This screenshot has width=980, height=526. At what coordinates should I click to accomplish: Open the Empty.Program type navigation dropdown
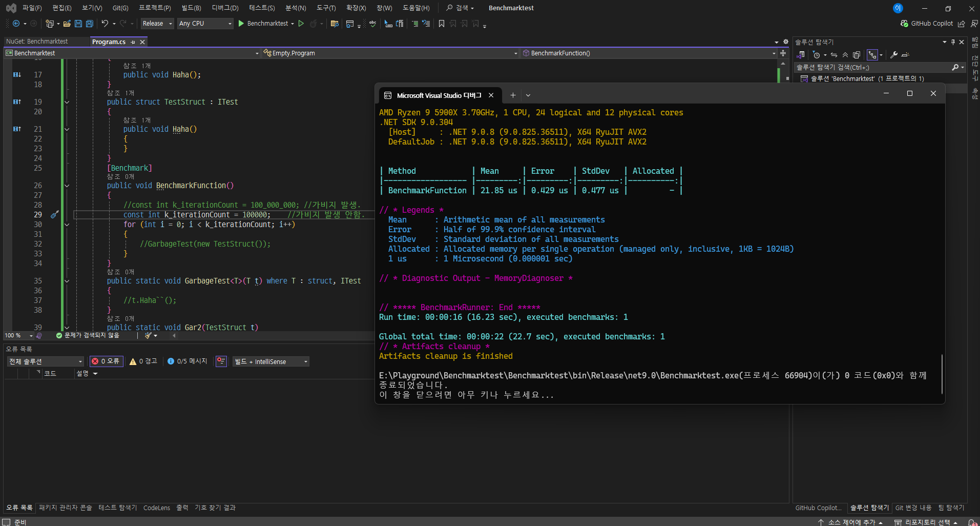point(390,53)
